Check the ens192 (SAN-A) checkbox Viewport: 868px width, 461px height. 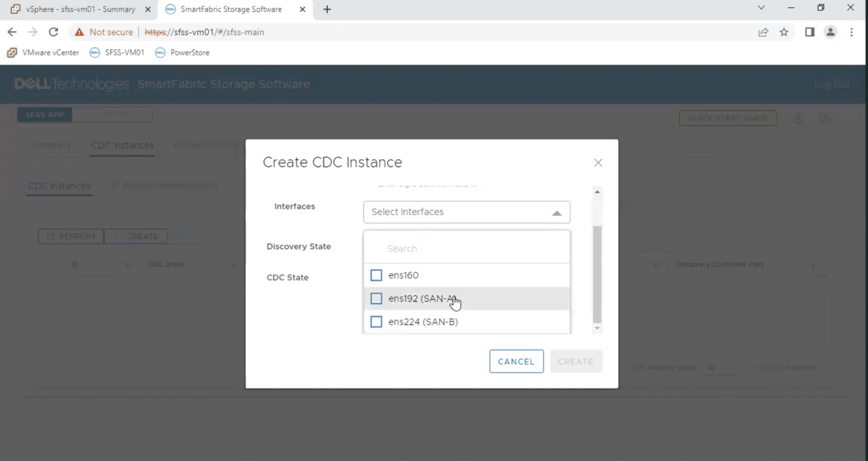[376, 298]
